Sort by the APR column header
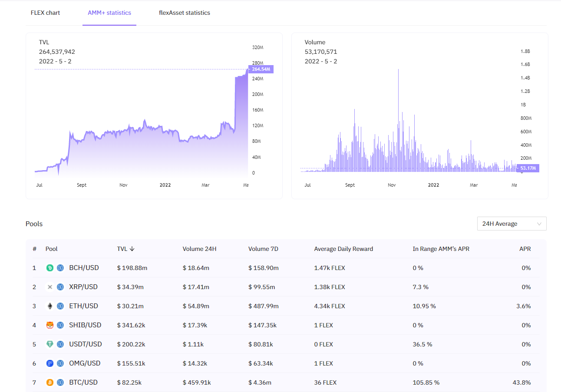The image size is (561, 392). click(525, 249)
